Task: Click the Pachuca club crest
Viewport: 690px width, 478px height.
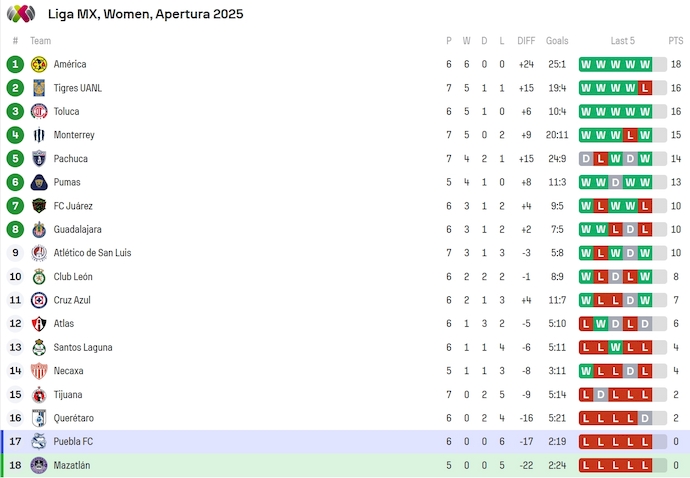Action: coord(39,159)
